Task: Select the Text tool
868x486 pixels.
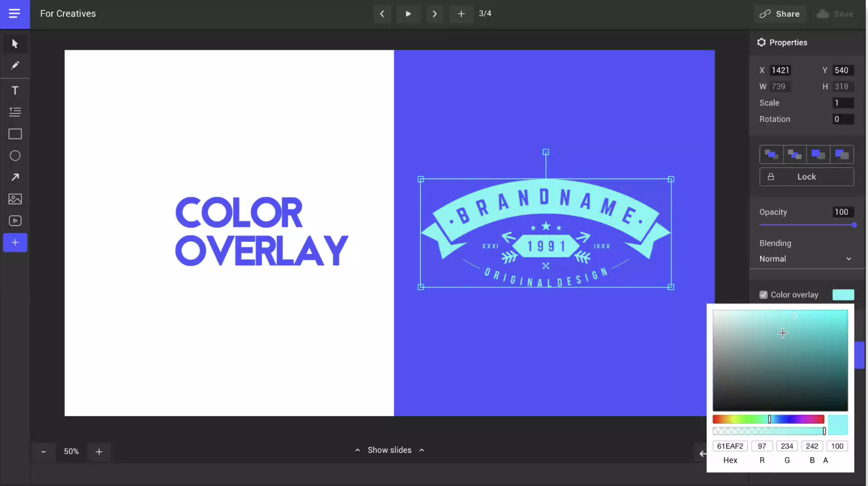Action: pyautogui.click(x=15, y=91)
